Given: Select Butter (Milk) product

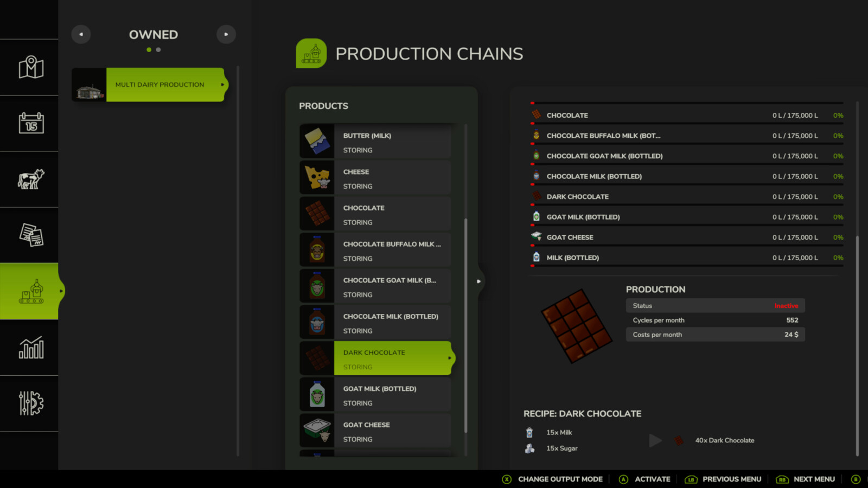Looking at the screenshot, I should (x=392, y=142).
